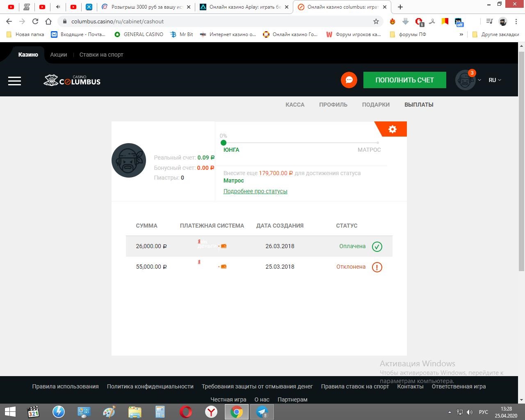Open the Контакты footer link
This screenshot has height=420, width=525.
[410, 386]
